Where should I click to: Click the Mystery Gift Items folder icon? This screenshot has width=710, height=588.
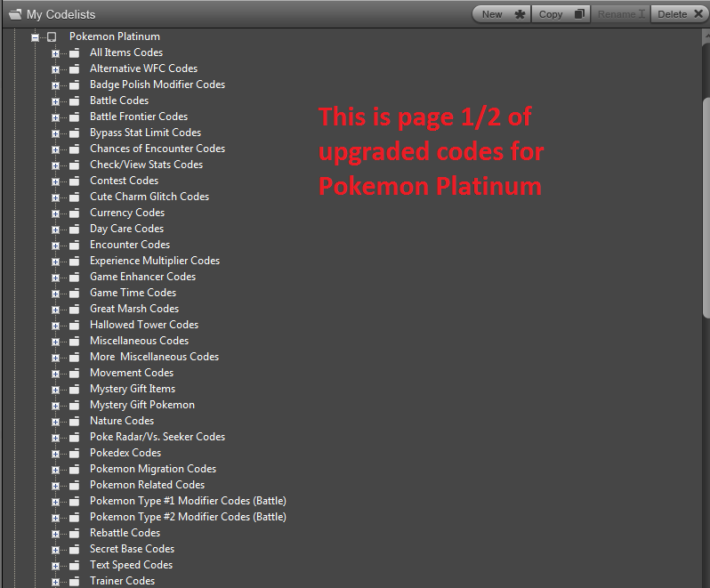click(74, 389)
